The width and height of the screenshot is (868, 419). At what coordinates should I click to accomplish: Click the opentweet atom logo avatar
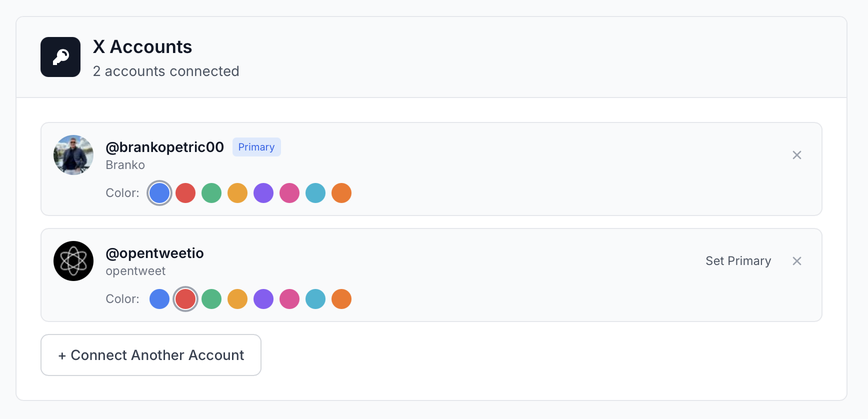[73, 261]
